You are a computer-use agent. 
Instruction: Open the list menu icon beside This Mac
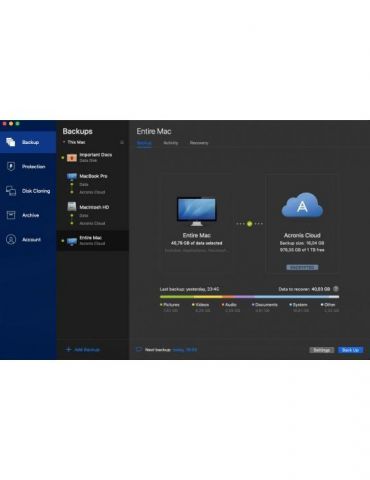pos(122,142)
